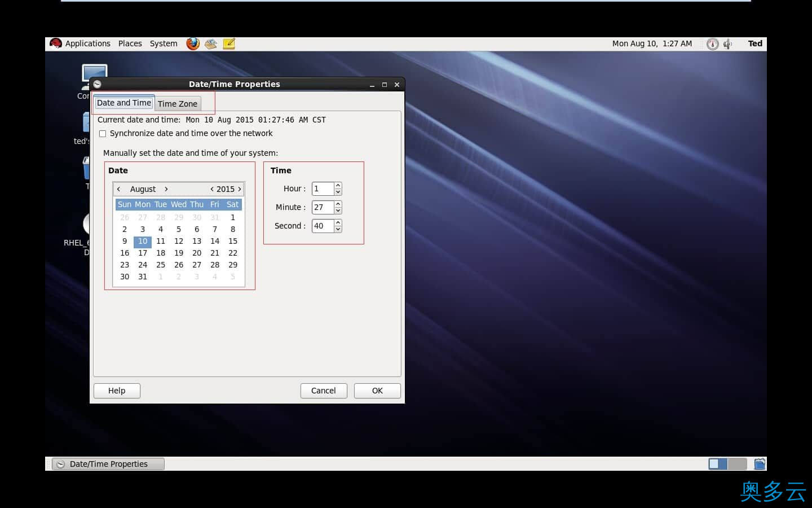Close the Date/Time Properties window
812x508 pixels.
tap(397, 85)
